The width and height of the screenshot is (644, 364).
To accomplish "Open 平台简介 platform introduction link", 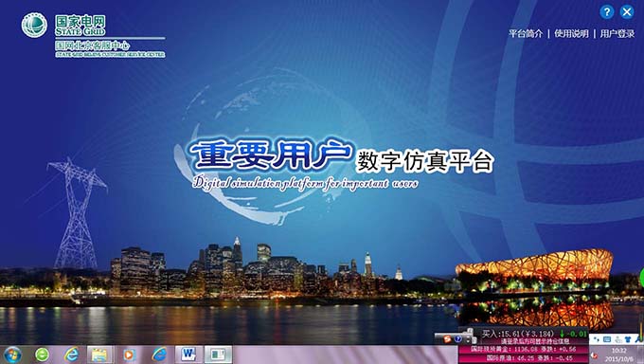I will 526,33.
